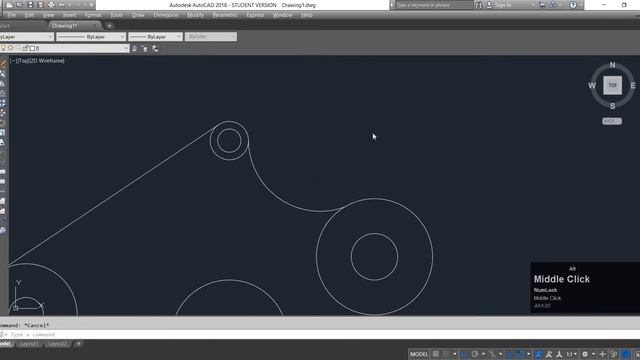Toggle snap mode in status bar
Screen dimensions: 640x360
[x=446, y=354]
